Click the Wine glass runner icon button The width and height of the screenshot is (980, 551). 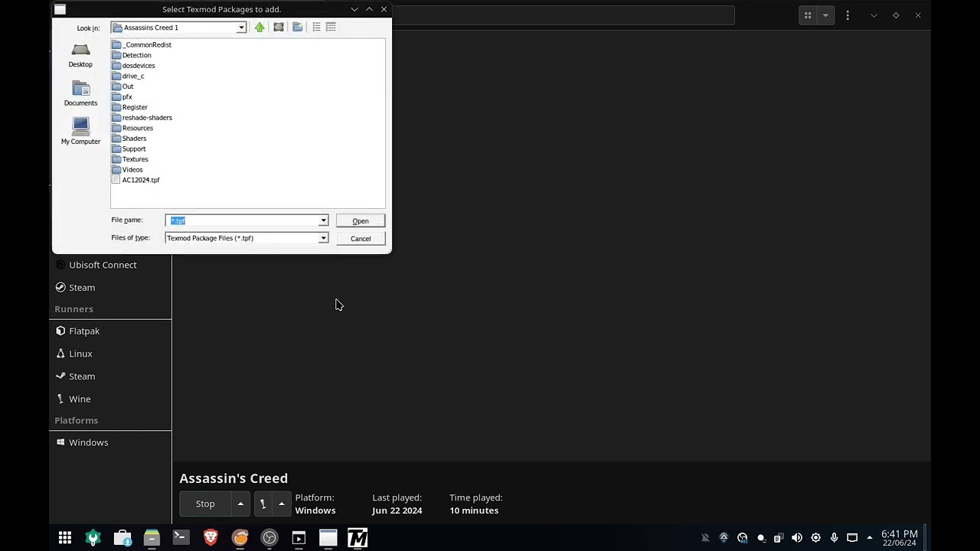(x=263, y=504)
